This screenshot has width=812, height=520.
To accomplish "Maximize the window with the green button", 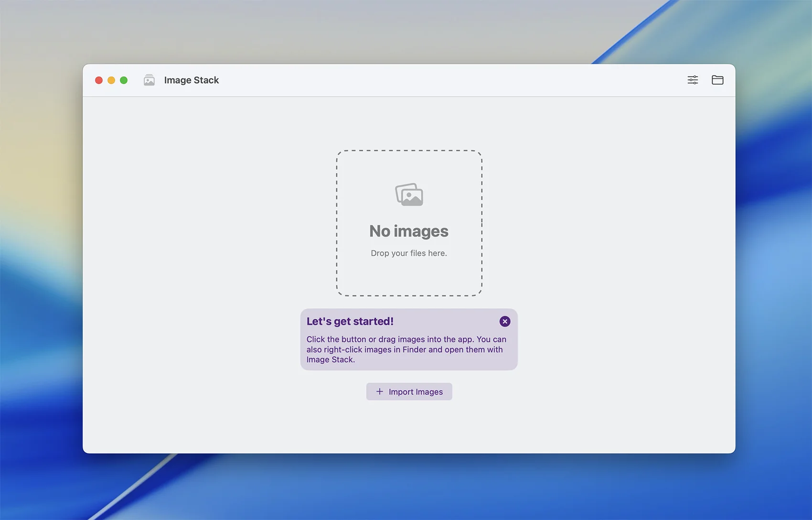I will 124,80.
